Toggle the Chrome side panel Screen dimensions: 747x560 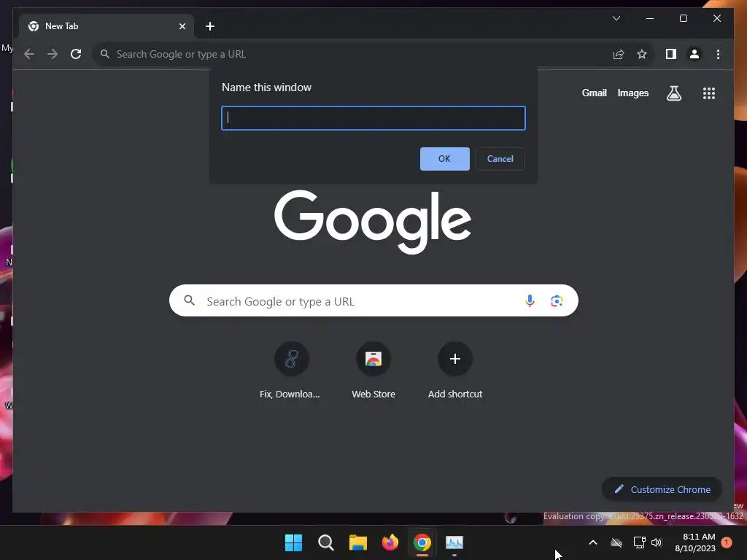point(671,54)
